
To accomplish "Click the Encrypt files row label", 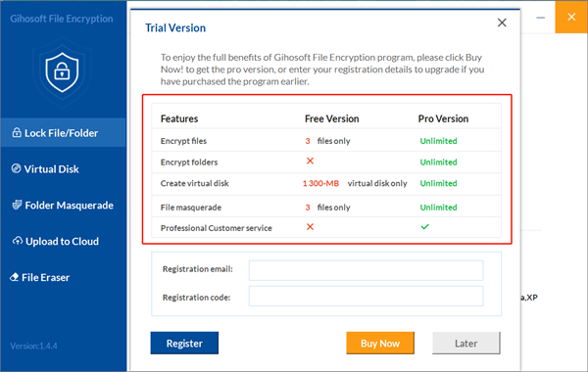I will point(183,141).
